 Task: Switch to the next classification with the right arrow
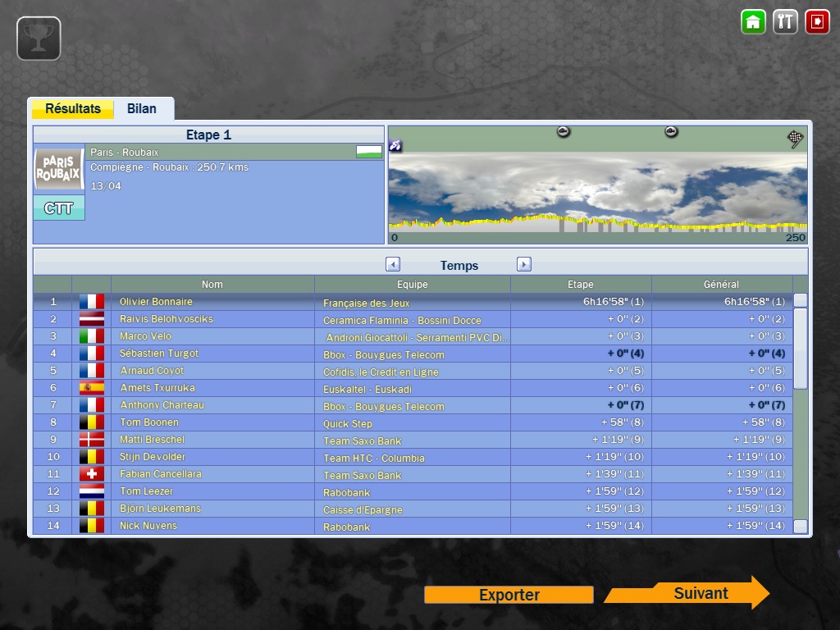coord(524,264)
